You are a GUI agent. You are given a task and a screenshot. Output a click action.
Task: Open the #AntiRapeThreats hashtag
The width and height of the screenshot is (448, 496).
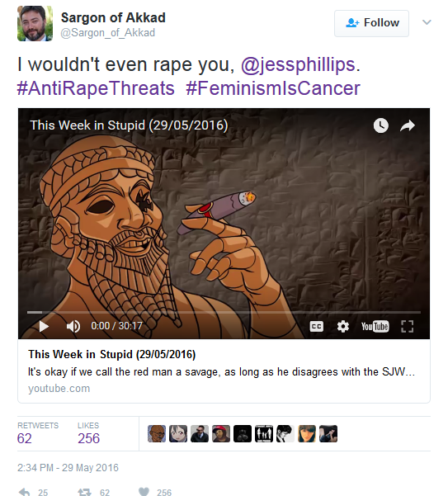click(x=96, y=88)
